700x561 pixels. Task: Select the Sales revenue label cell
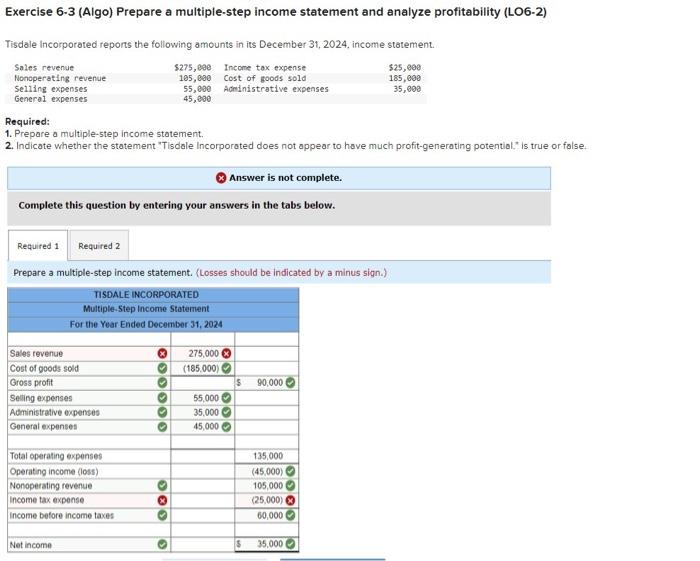click(x=89, y=353)
